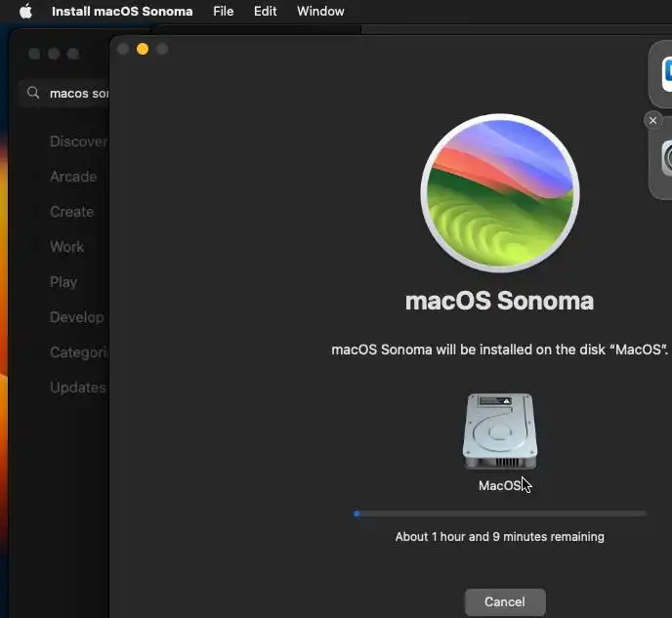Open the Install macOS Sonoma app menu
This screenshot has height=618, width=672.
[122, 11]
